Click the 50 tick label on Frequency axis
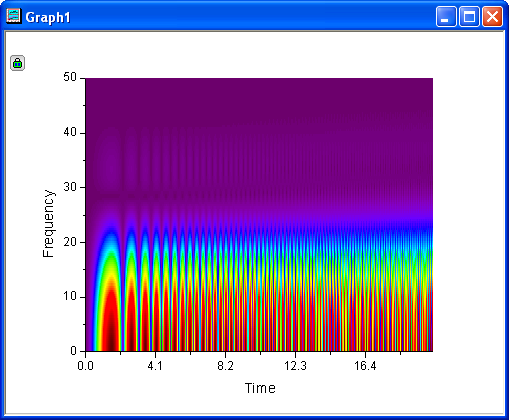 (70, 77)
